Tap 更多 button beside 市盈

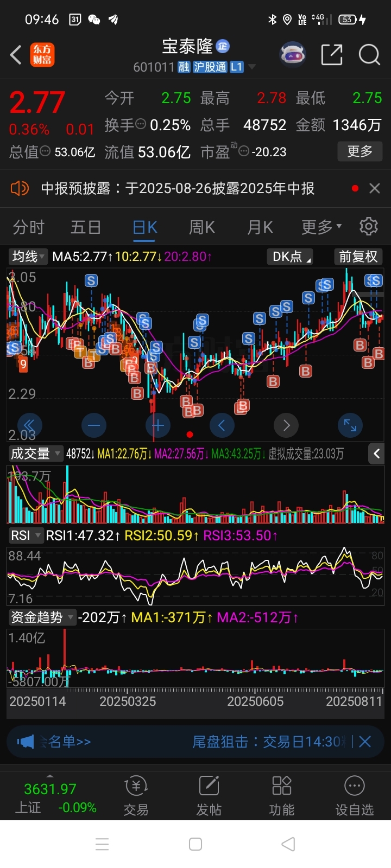point(360,151)
